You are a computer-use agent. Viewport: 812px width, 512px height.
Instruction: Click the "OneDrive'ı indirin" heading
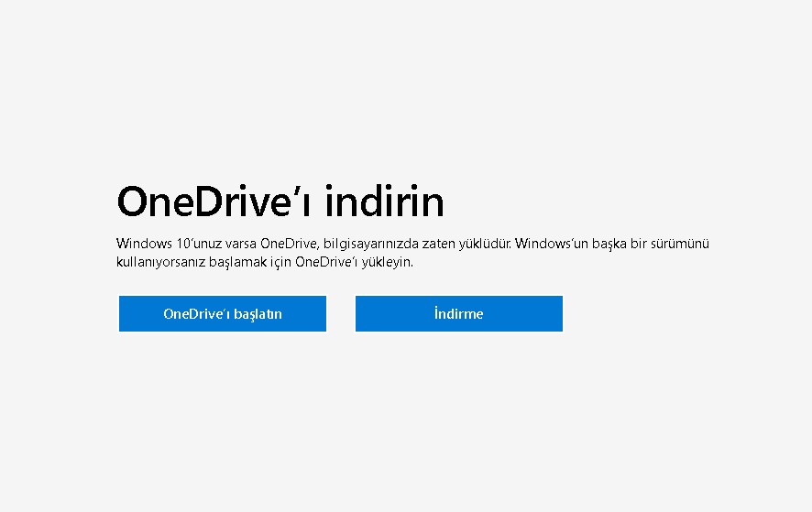(280, 202)
